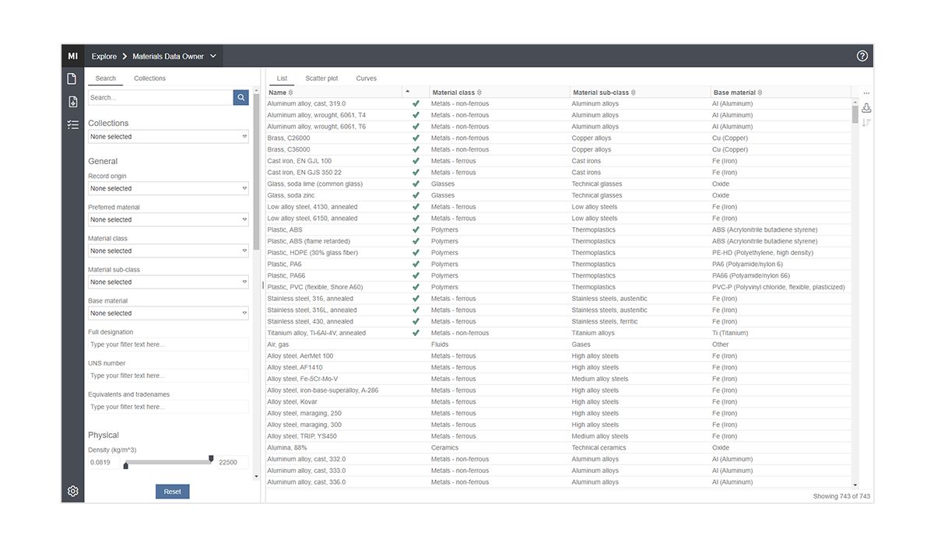The image size is (934, 560).
Task: Switch to the Collections tab
Action: pos(149,79)
